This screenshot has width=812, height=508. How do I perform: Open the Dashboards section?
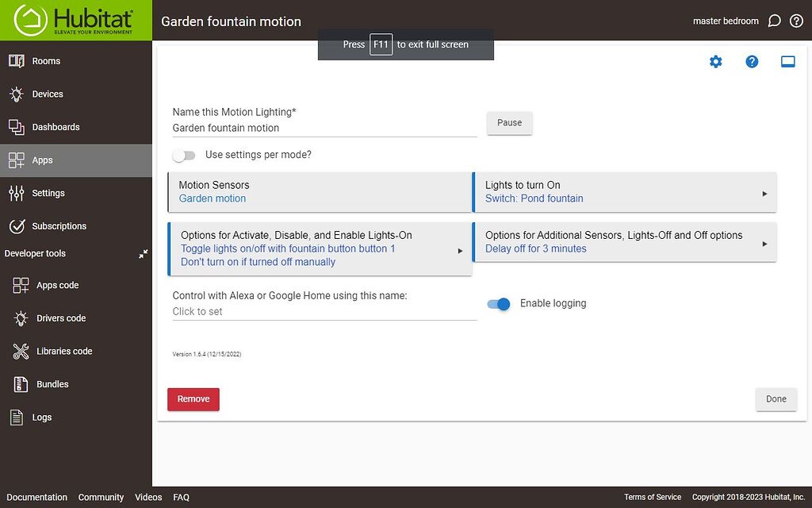(x=56, y=127)
